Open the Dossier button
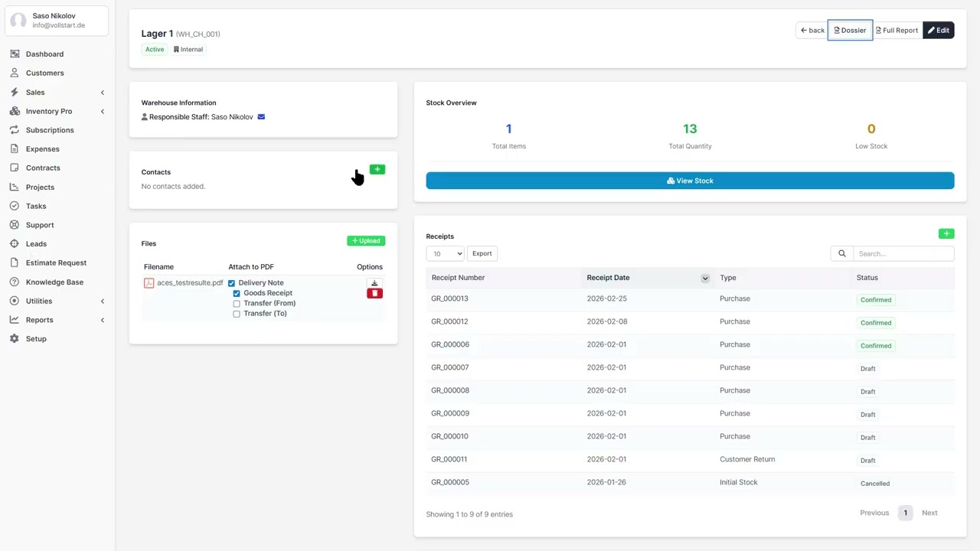Image resolution: width=980 pixels, height=551 pixels. (850, 31)
